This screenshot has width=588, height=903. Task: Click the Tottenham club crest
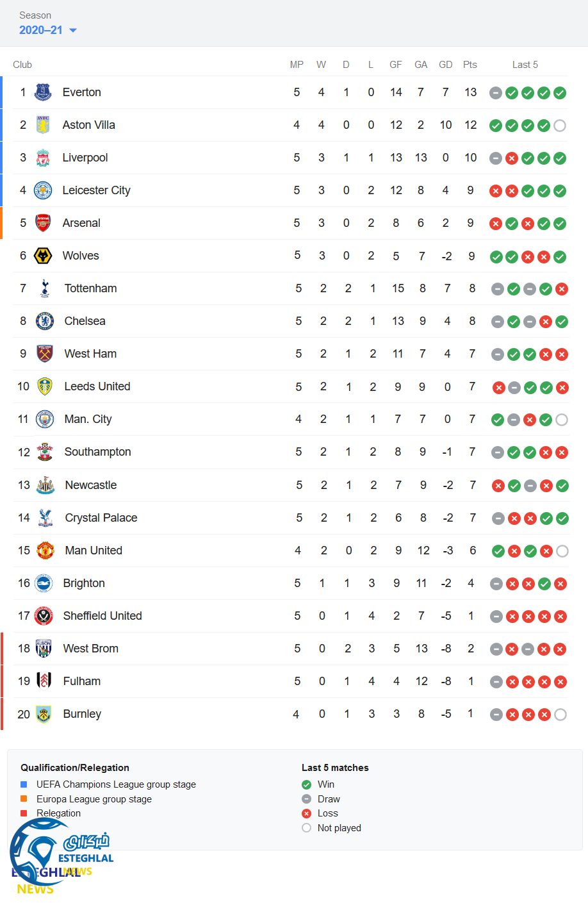[x=44, y=288]
